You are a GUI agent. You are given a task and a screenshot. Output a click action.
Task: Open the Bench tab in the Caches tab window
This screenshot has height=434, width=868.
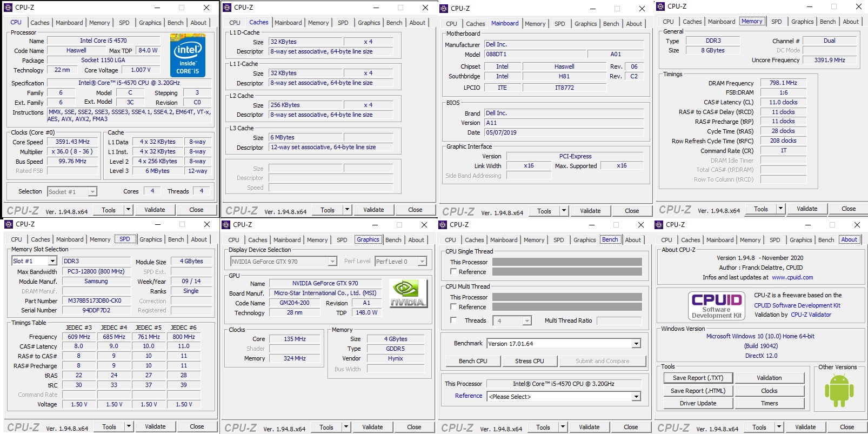pyautogui.click(x=395, y=23)
